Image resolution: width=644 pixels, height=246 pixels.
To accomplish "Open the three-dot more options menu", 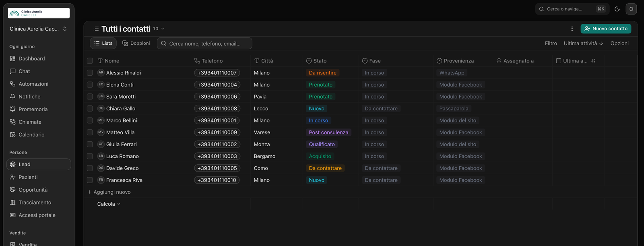I will [572, 29].
